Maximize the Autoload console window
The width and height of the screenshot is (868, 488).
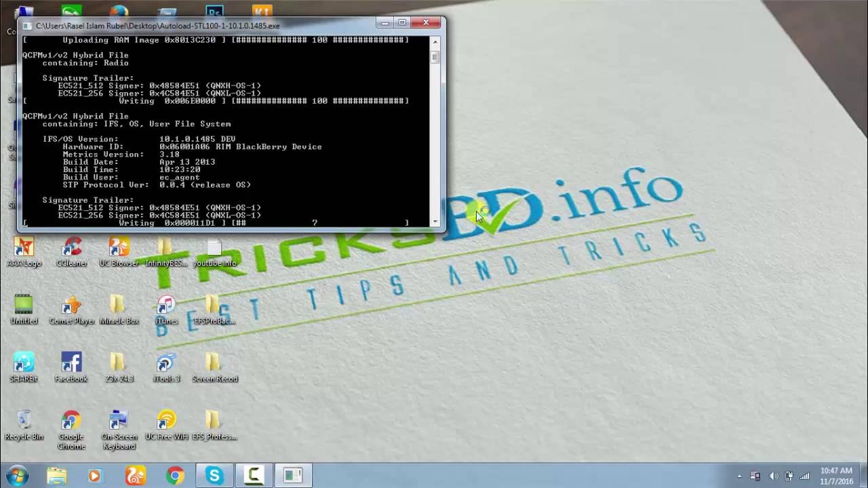[x=402, y=23]
